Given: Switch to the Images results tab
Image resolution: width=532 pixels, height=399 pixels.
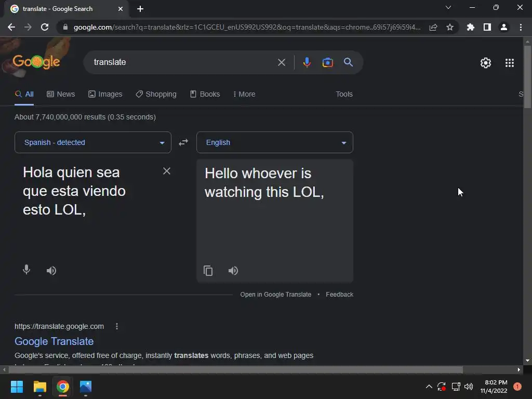Looking at the screenshot, I should [x=105, y=95].
